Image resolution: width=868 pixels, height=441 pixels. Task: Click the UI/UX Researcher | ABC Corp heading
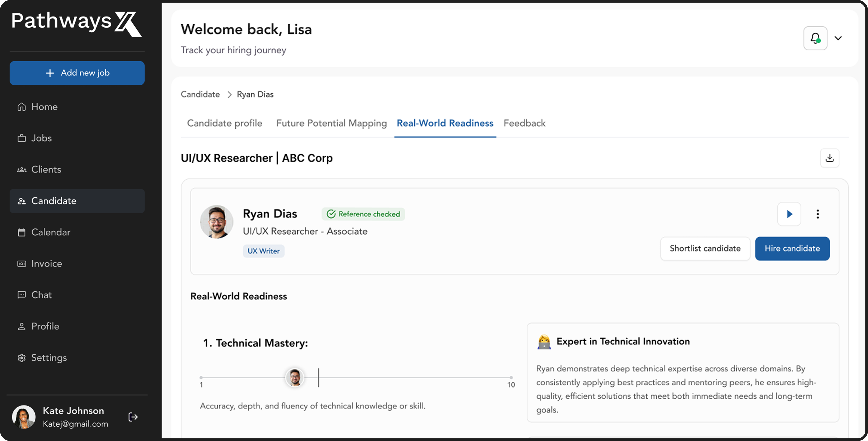(257, 158)
